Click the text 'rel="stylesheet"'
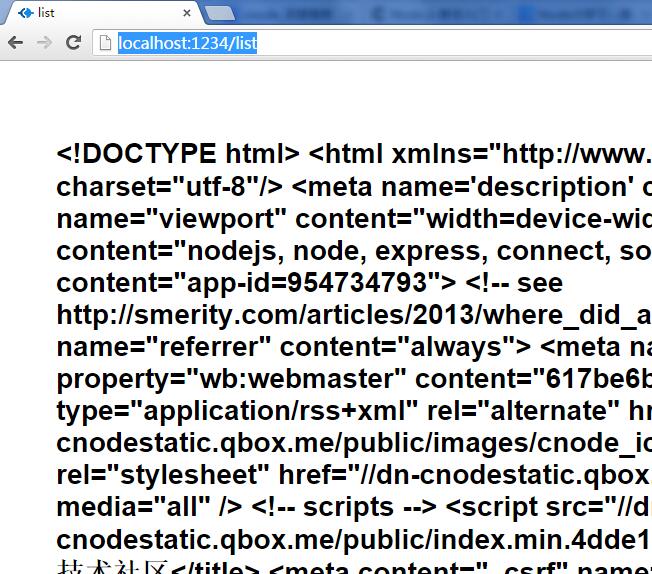Viewport: 652px width, 574px height. [163, 475]
